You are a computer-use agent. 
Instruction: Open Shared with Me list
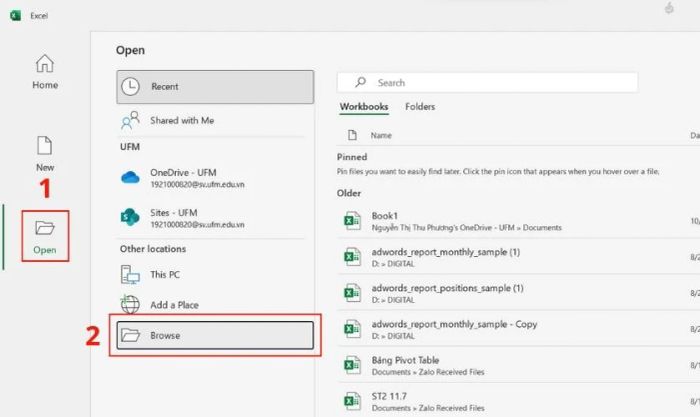click(x=215, y=121)
